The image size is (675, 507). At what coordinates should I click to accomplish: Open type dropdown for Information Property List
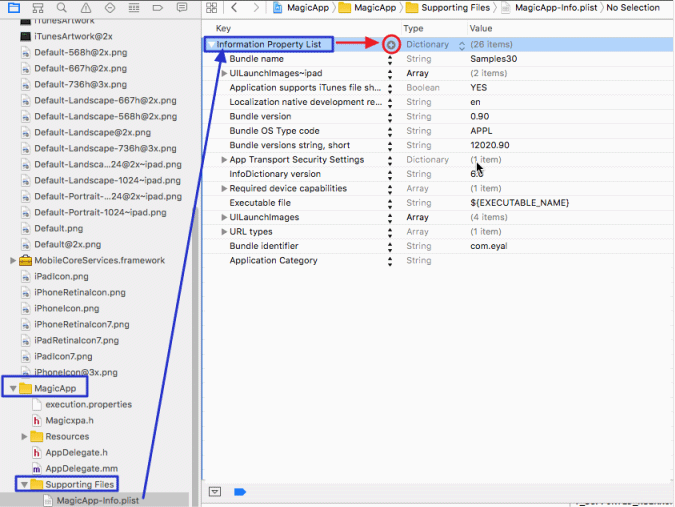click(x=461, y=45)
